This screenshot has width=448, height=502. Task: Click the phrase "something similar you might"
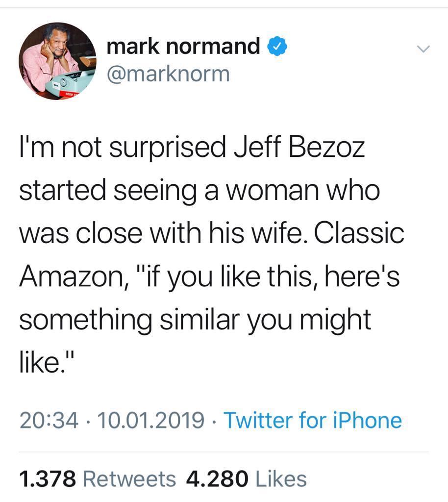195,320
